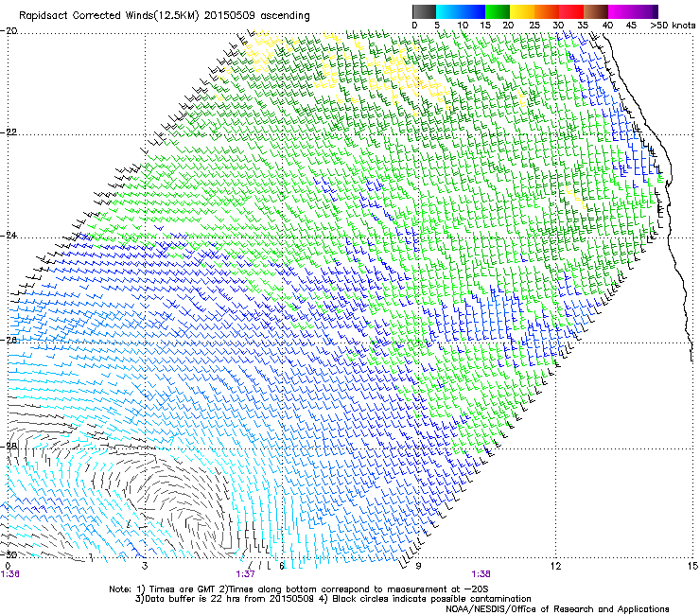Click the 'NOAA/NESDIS/Office of Research and Applications' credit

click(557, 609)
